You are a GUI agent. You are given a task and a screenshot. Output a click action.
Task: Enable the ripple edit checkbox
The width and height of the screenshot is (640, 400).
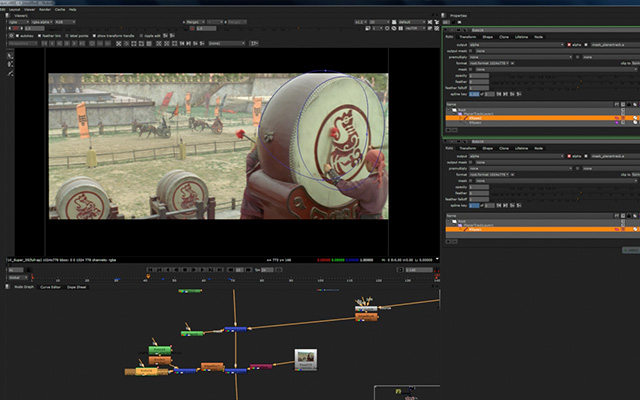click(x=141, y=36)
